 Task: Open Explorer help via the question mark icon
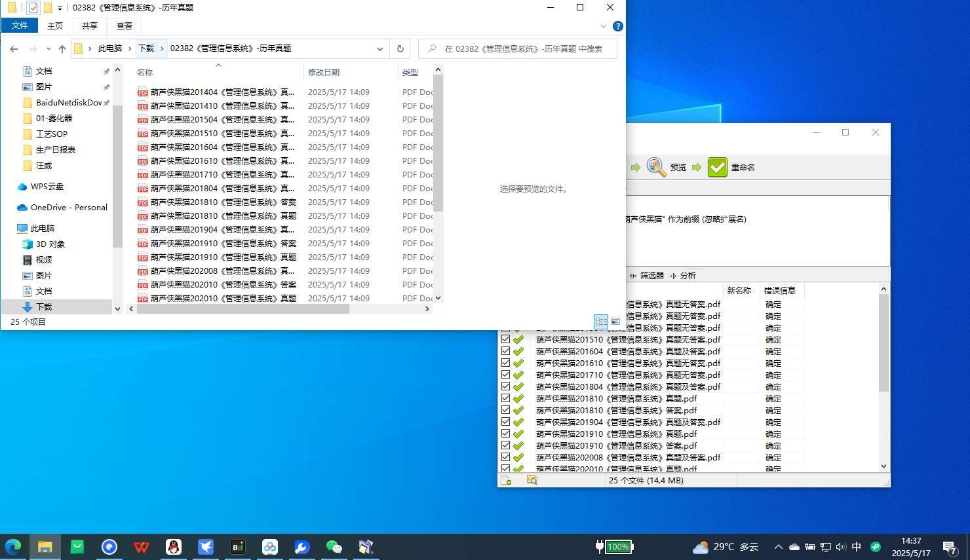617,26
